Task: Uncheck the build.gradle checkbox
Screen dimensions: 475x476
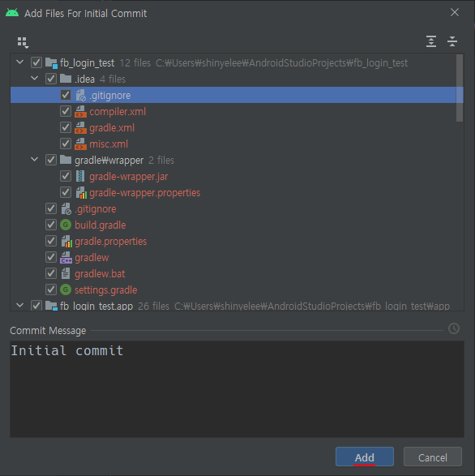Action: click(51, 225)
